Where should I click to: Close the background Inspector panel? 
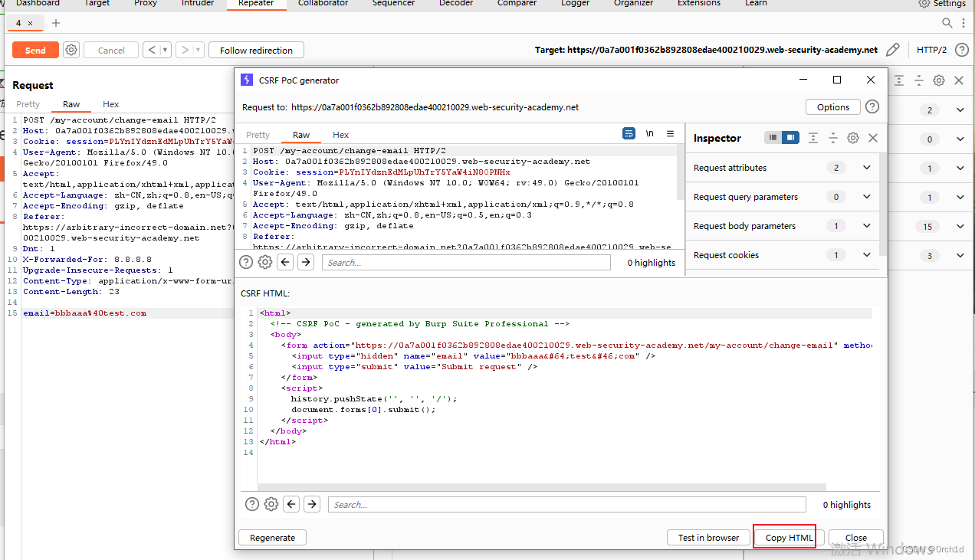coord(959,80)
